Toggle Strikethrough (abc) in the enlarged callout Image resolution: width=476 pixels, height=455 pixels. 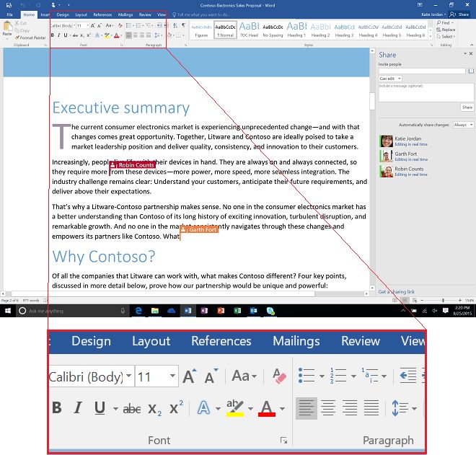[x=132, y=409]
